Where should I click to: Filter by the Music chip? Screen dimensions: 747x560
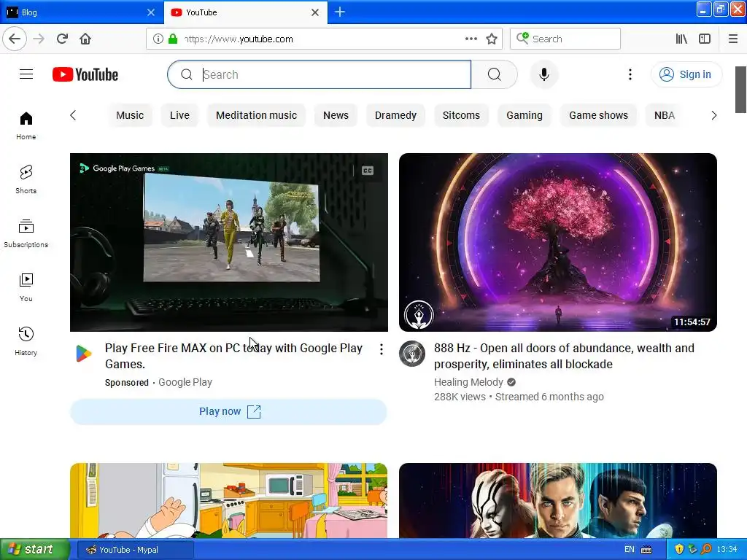point(130,115)
